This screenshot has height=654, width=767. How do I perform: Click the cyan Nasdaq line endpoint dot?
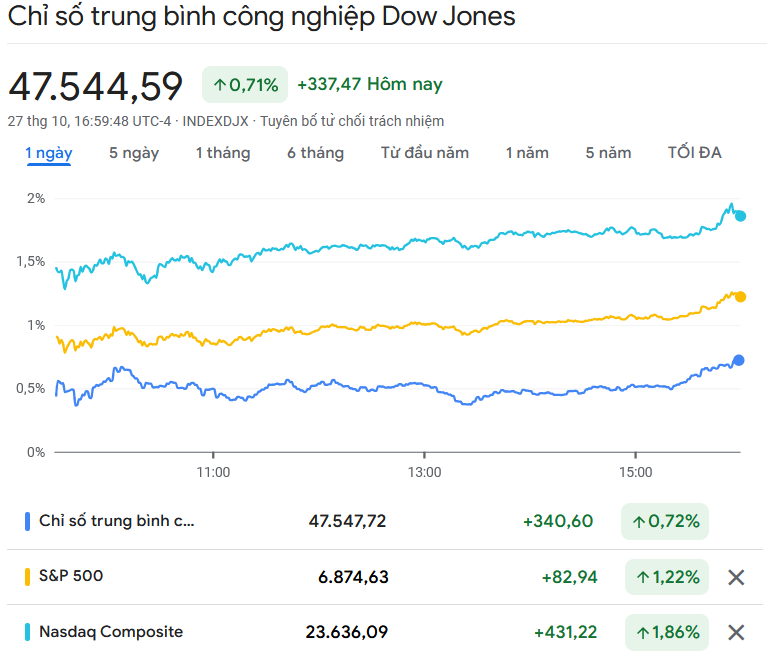(740, 216)
